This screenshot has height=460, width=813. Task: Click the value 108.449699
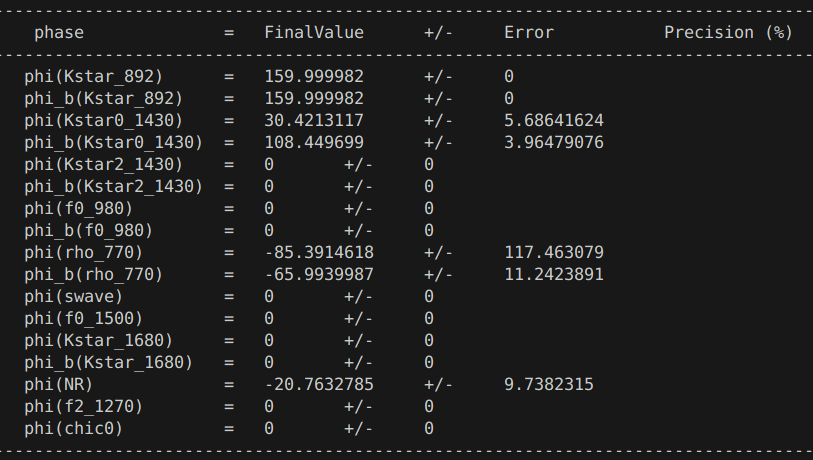[x=314, y=143]
